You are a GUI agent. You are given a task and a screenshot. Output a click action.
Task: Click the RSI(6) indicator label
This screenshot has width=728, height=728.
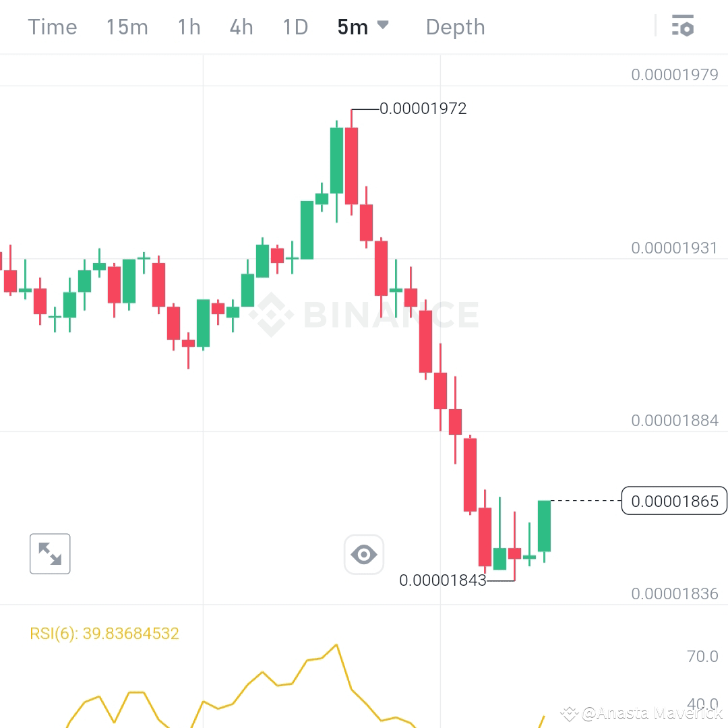click(104, 633)
